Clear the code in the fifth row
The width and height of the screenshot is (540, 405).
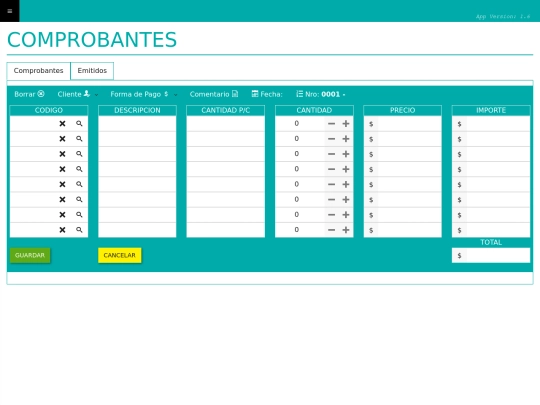click(x=62, y=184)
